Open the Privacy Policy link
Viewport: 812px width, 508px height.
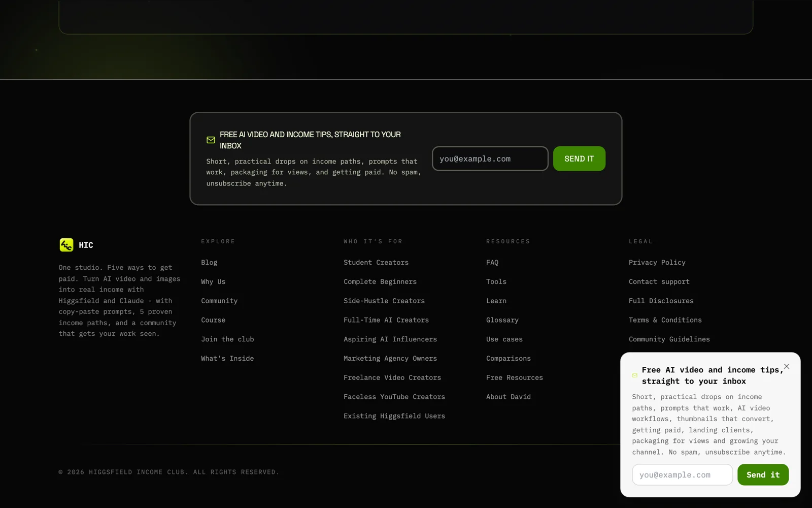coord(657,263)
